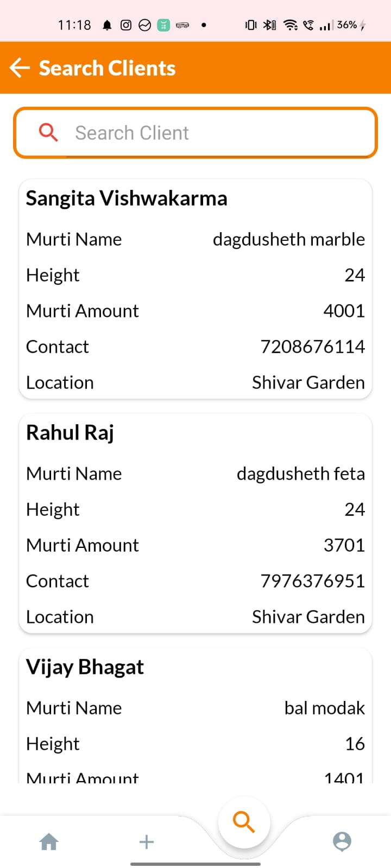Tap the Bluetooth status icon
Screen dimensions: 391x868
(269, 25)
